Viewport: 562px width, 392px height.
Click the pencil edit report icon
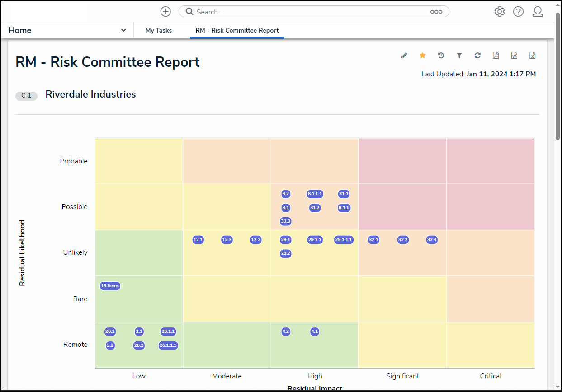click(x=404, y=56)
